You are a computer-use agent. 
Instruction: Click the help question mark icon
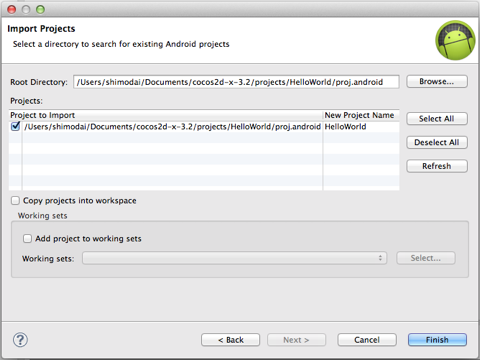tap(20, 340)
